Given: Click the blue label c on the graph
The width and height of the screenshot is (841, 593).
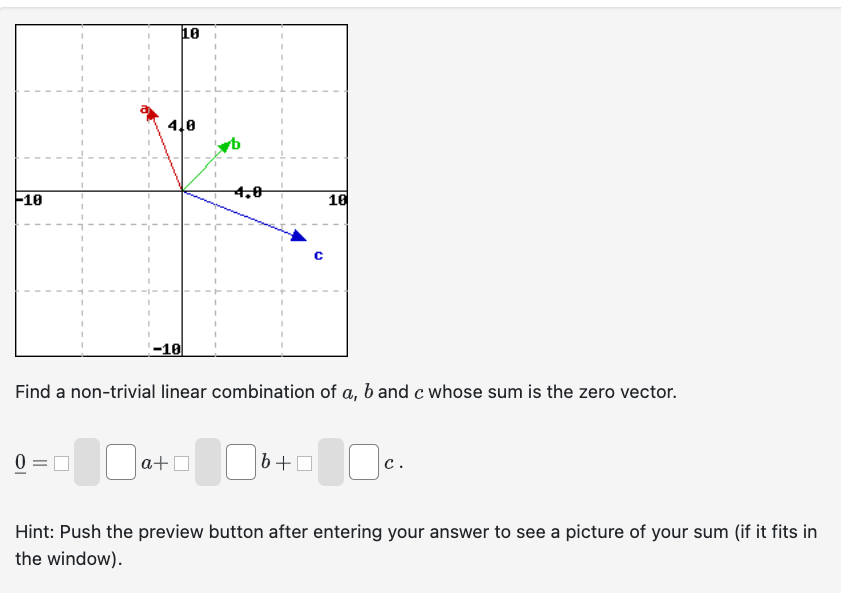Looking at the screenshot, I should [x=318, y=256].
